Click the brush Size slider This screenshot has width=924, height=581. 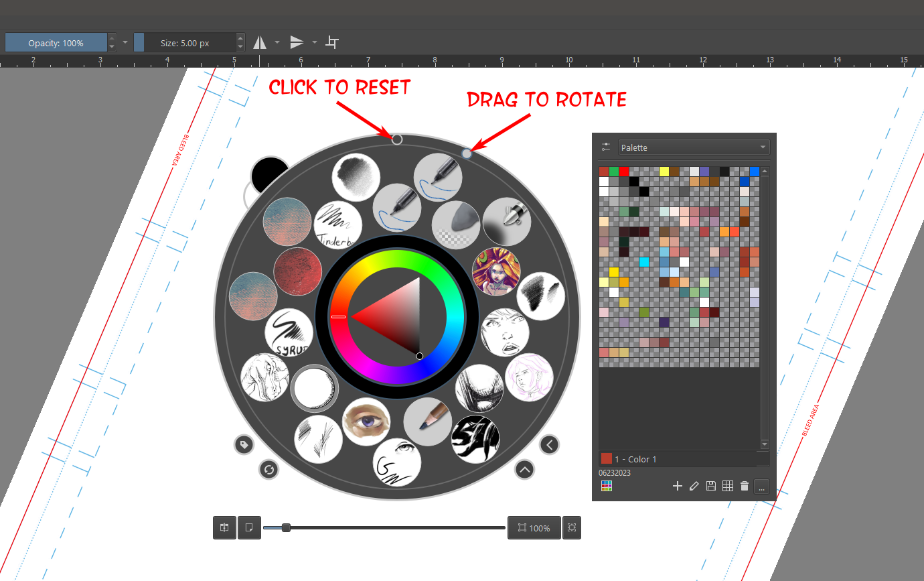point(185,43)
